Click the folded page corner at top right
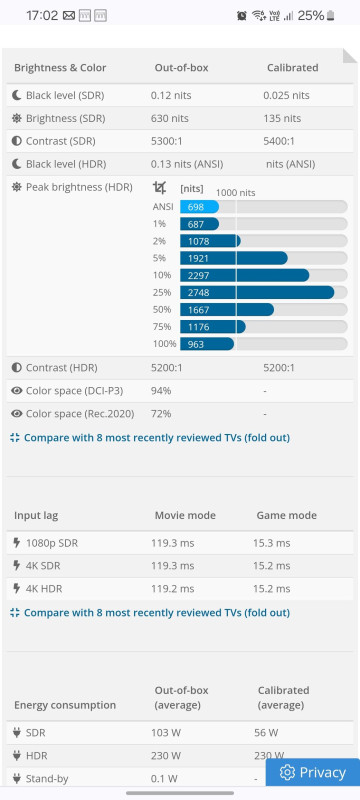The width and height of the screenshot is (360, 800). click(350, 56)
